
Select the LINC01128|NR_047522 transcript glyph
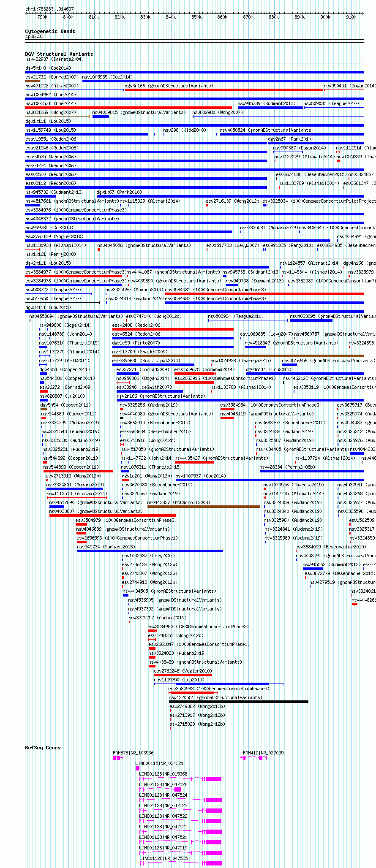pos(180,821)
